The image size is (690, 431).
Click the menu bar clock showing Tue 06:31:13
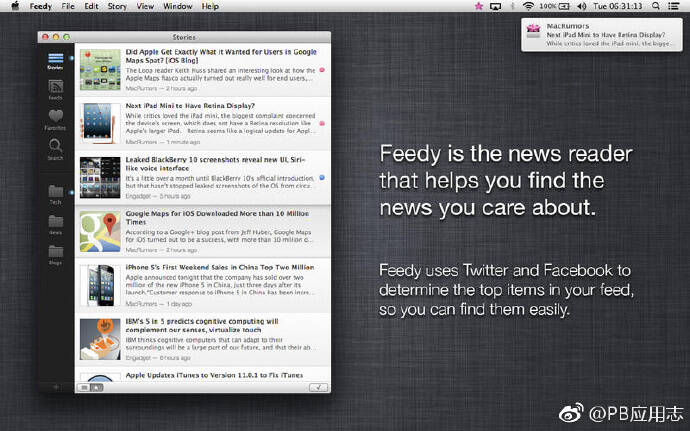[x=618, y=6]
